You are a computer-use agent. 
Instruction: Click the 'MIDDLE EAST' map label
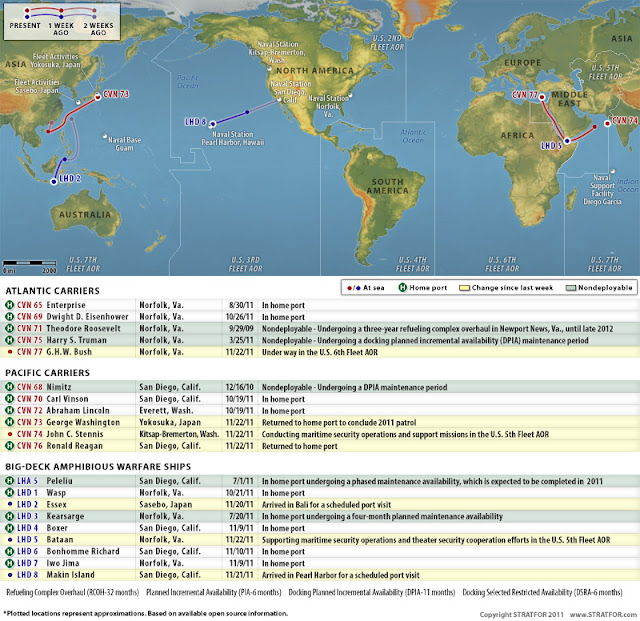coord(569,99)
